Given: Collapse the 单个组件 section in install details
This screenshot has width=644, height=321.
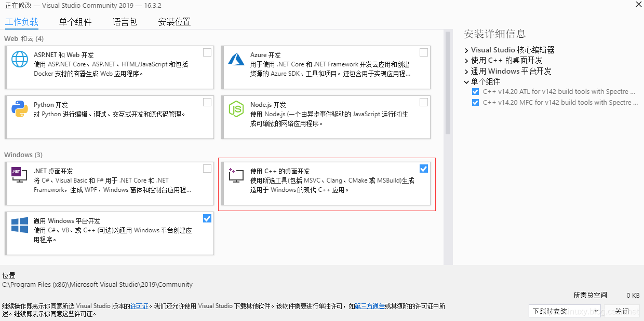Looking at the screenshot, I should [466, 81].
